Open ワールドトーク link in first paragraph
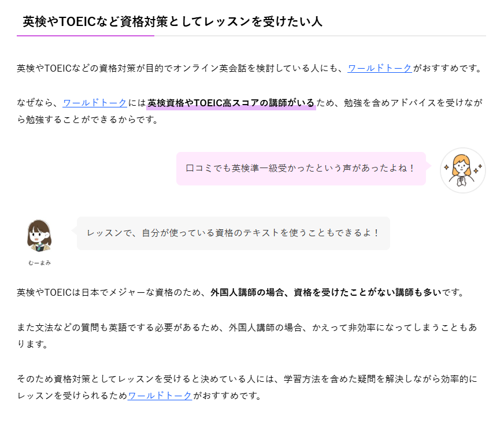 click(380, 68)
